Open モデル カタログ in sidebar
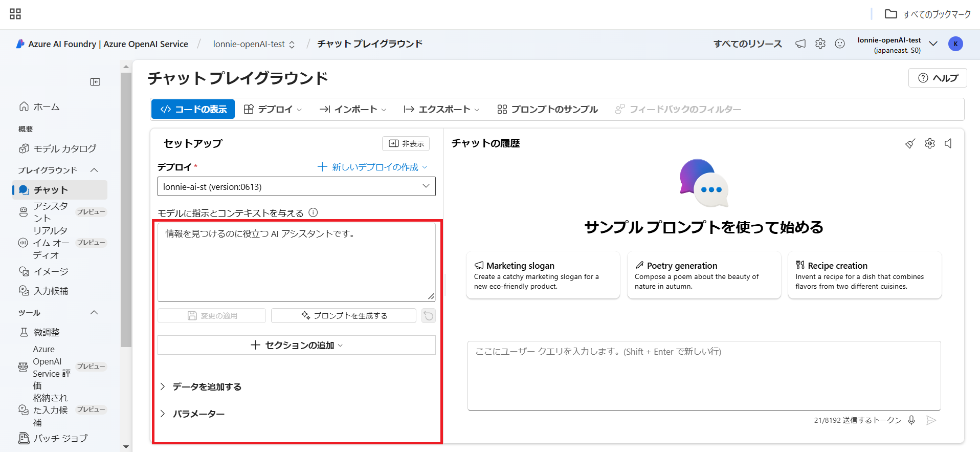This screenshot has height=452, width=980. point(58,148)
